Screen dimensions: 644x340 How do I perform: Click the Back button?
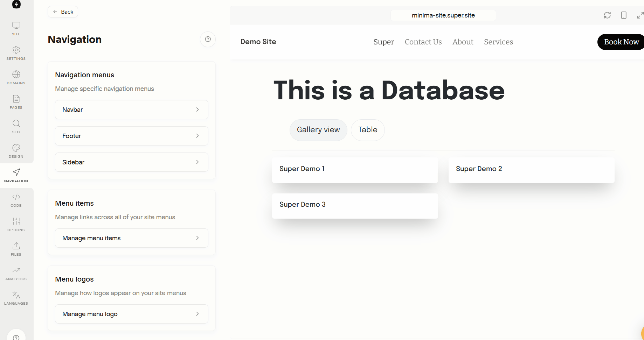click(63, 12)
